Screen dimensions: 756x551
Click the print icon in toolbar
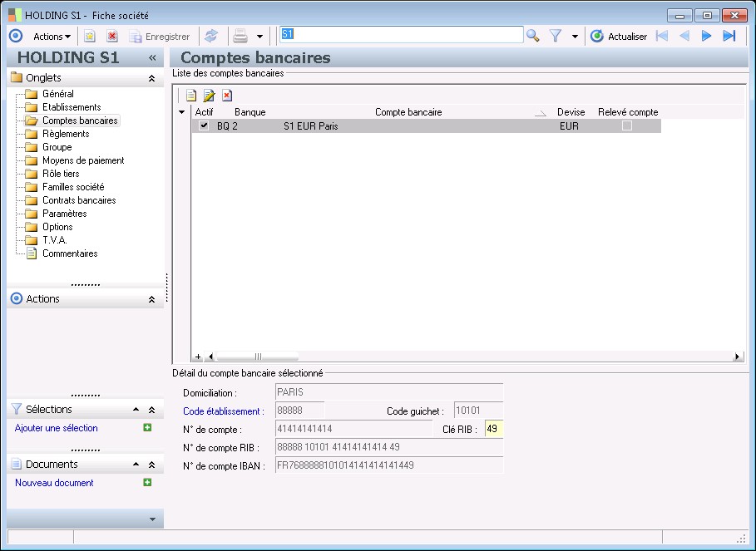pyautogui.click(x=240, y=36)
